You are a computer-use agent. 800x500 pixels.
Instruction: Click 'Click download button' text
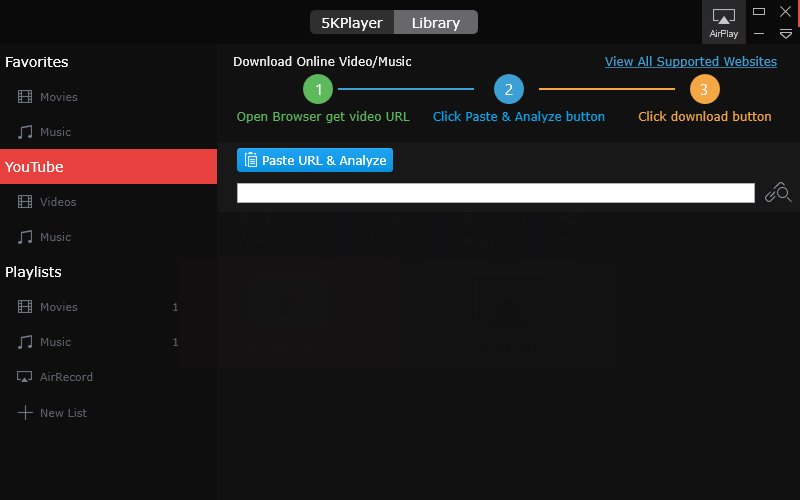[x=705, y=117]
